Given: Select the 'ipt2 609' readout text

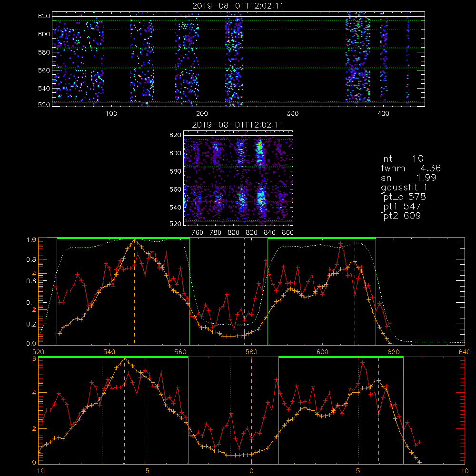Looking at the screenshot, I should 401,216.
